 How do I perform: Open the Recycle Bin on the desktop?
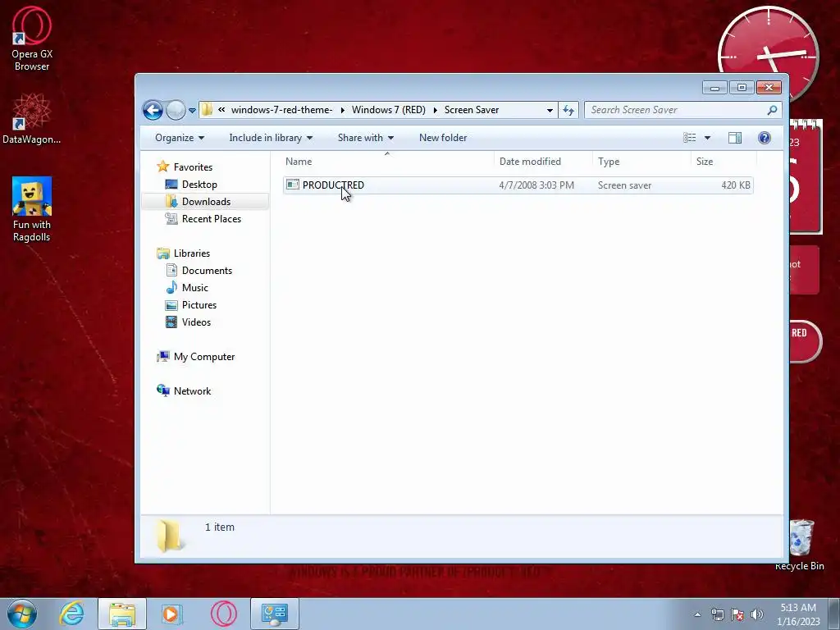(800, 545)
